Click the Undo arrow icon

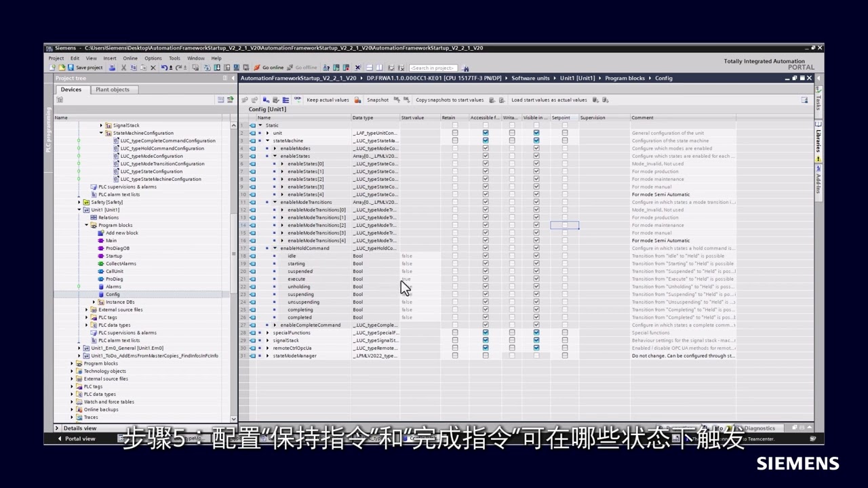[163, 68]
